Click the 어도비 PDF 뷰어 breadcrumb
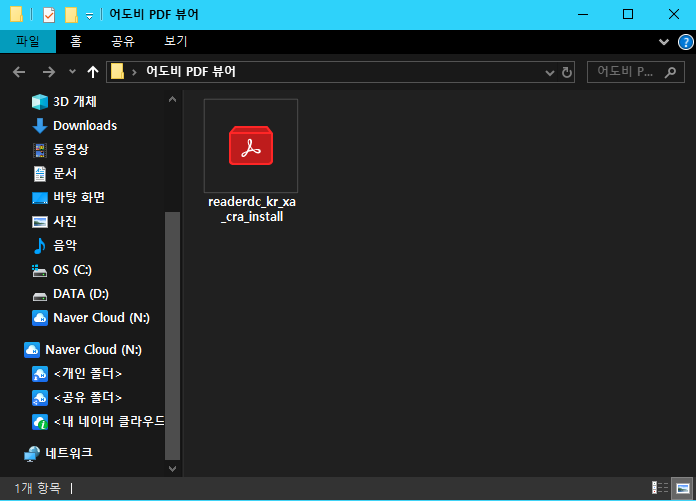Screen dimensions: 696x501 pos(191,71)
